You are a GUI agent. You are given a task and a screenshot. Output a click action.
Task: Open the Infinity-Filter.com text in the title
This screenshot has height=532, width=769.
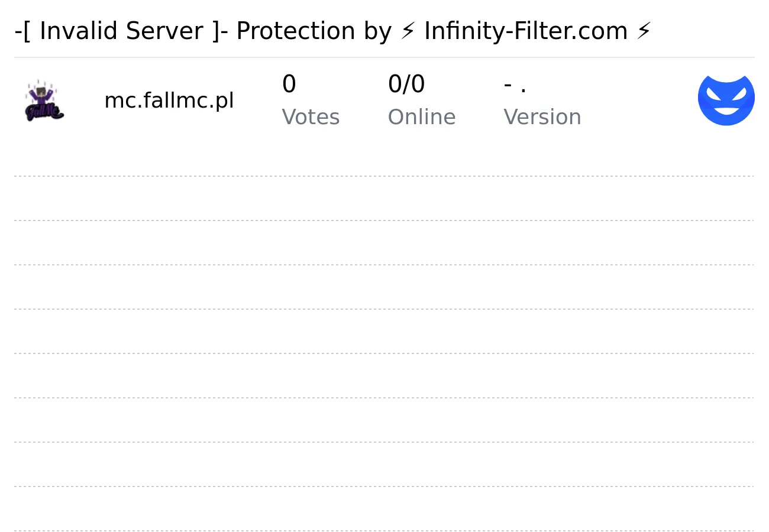(x=526, y=31)
